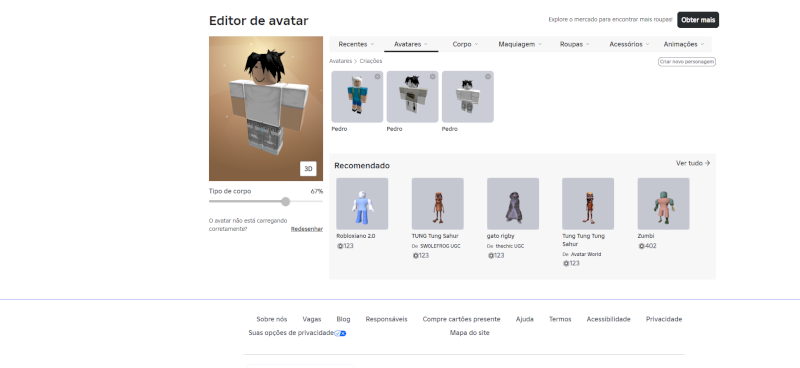The image size is (800, 368).
Task: Open Tung Tung Tung Sahur thumbnail by Avatar World
Action: (588, 204)
